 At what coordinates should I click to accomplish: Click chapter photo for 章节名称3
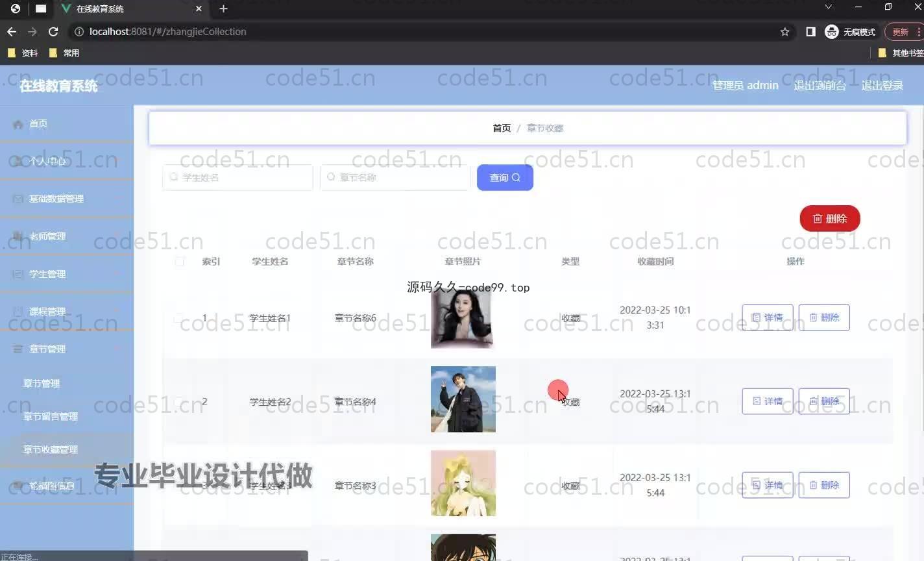(463, 483)
